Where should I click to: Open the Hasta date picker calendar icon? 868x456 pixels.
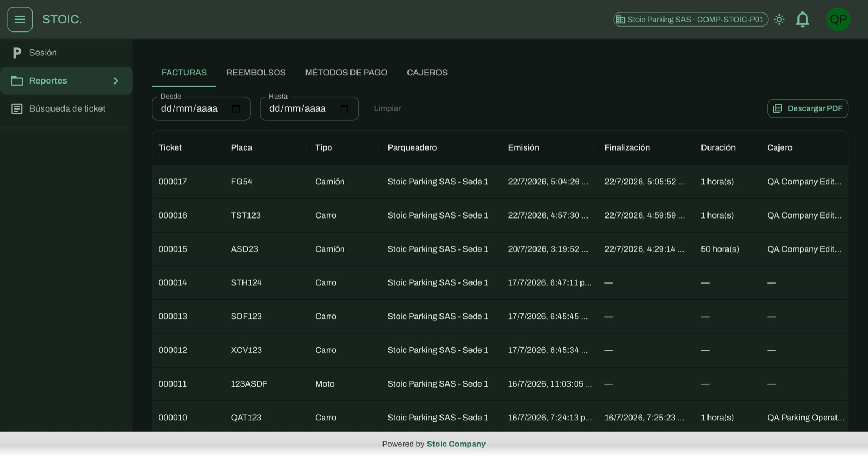(x=344, y=108)
